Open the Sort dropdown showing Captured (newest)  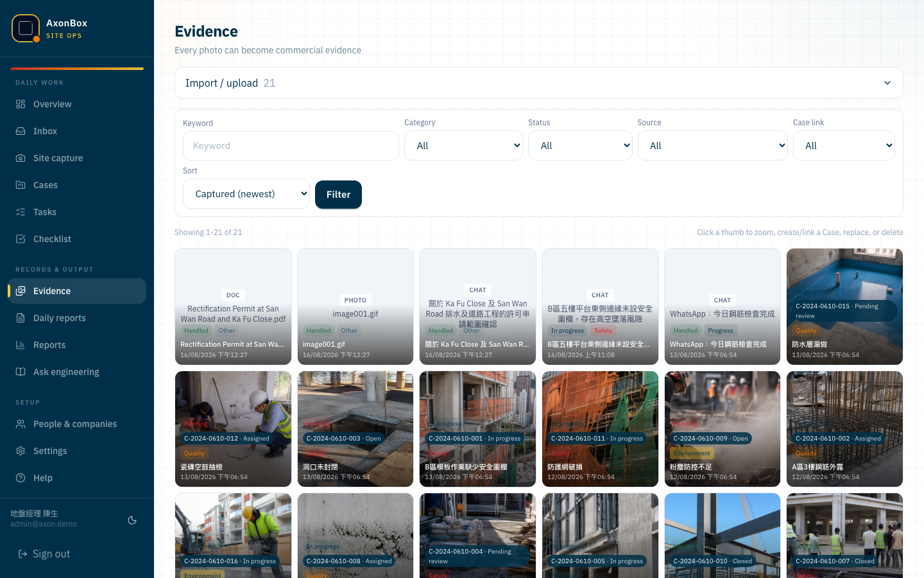click(246, 194)
